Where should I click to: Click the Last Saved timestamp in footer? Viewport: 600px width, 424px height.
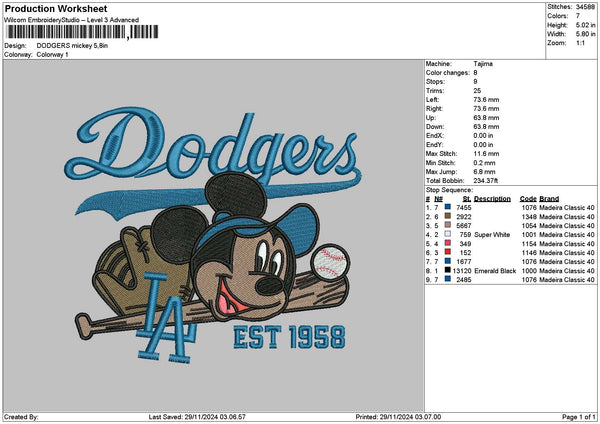(197, 417)
